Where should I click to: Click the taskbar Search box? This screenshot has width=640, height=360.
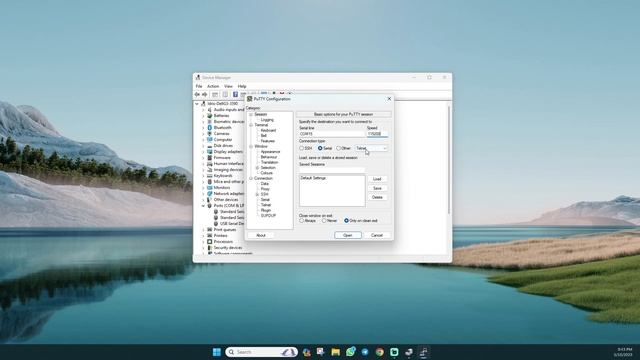point(261,352)
